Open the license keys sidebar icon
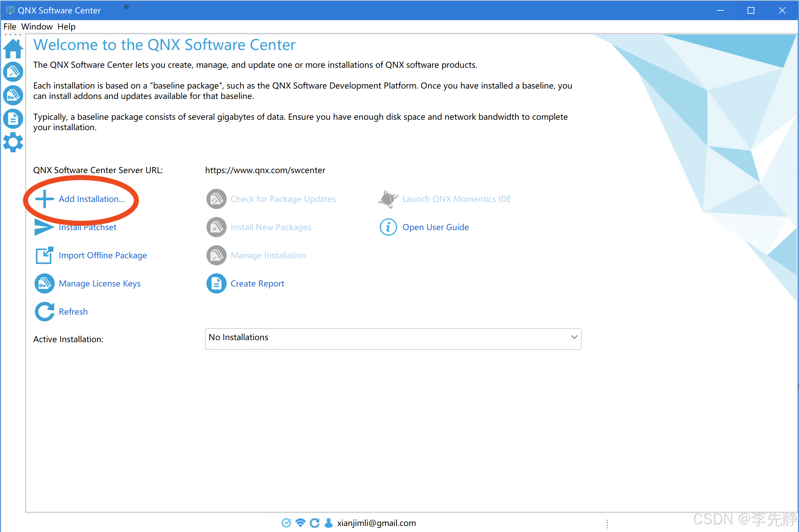The width and height of the screenshot is (799, 532). tap(13, 95)
